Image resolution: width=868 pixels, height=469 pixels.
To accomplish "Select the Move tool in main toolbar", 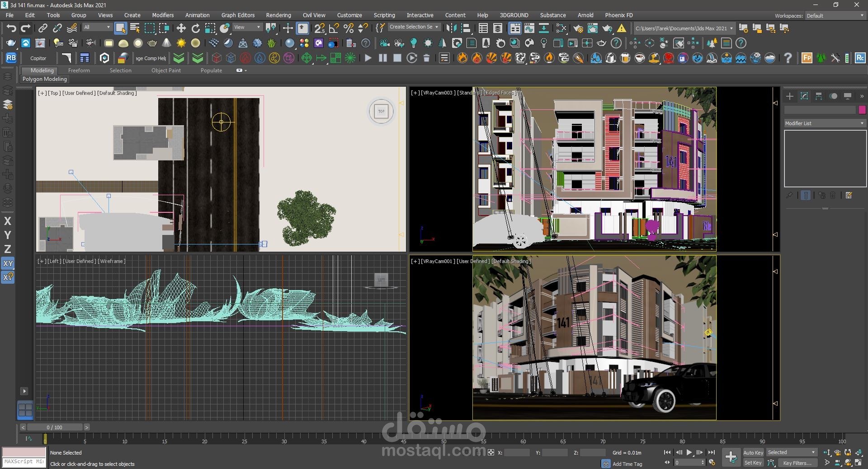I will tap(181, 28).
